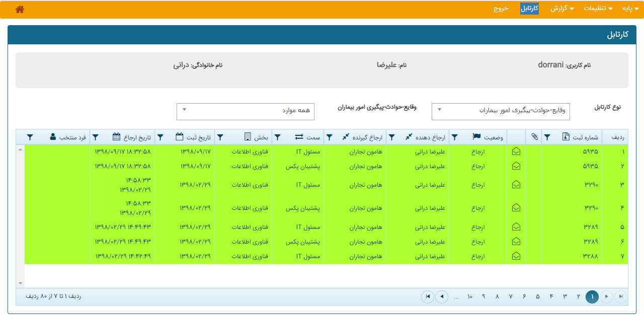This screenshot has height=316, width=644.
Task: Open the envelope icon in row ۱
Action: pyautogui.click(x=516, y=151)
